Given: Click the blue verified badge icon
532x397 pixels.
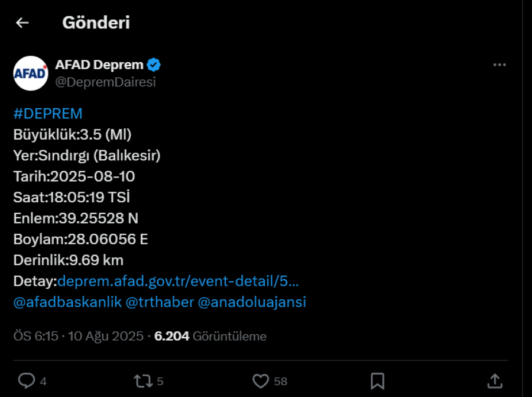Looking at the screenshot, I should (154, 65).
